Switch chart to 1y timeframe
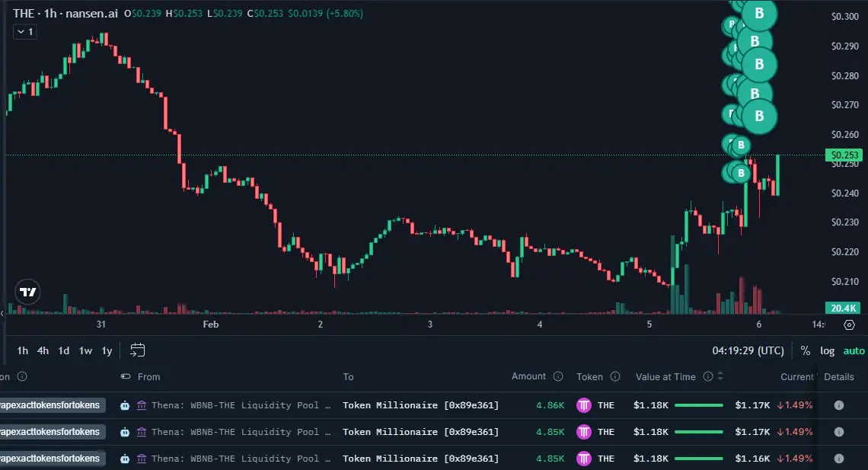This screenshot has height=470, width=868. 107,350
